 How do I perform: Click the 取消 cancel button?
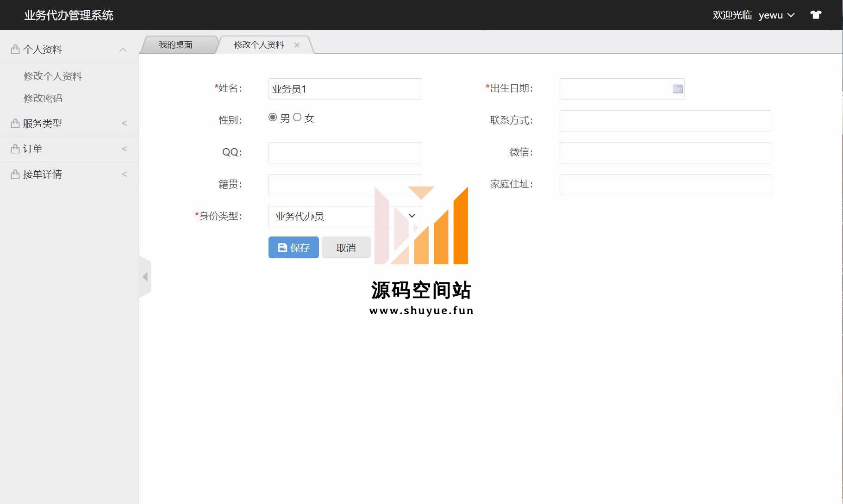346,248
